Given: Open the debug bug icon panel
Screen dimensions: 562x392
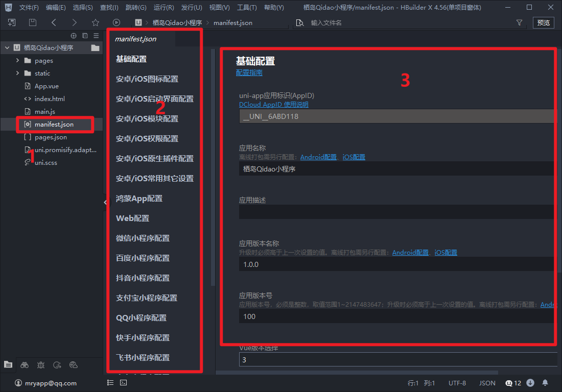Looking at the screenshot, I should (41, 365).
